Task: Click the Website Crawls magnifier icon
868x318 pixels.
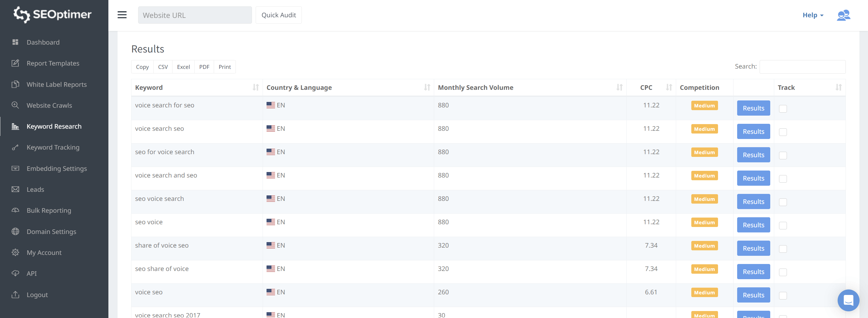Action: [x=15, y=105]
